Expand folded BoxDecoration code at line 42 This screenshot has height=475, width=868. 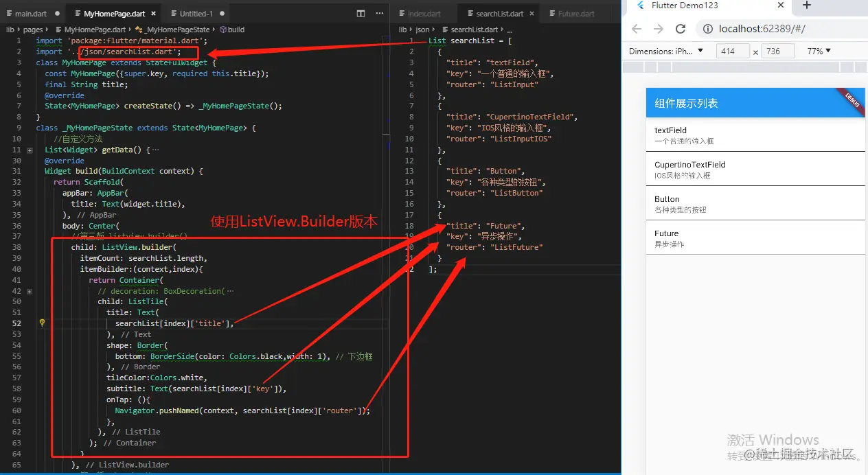click(30, 291)
